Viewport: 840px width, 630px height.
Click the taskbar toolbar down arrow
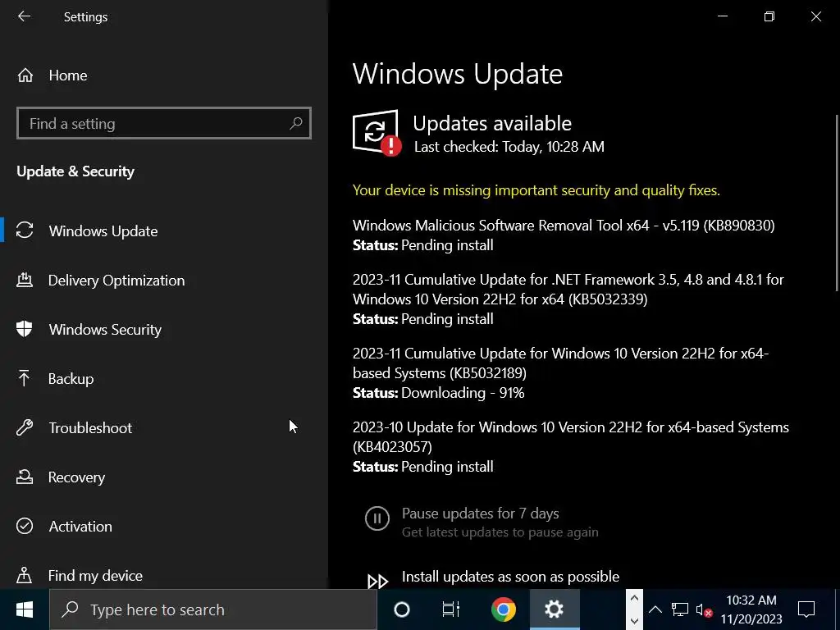coord(634,620)
